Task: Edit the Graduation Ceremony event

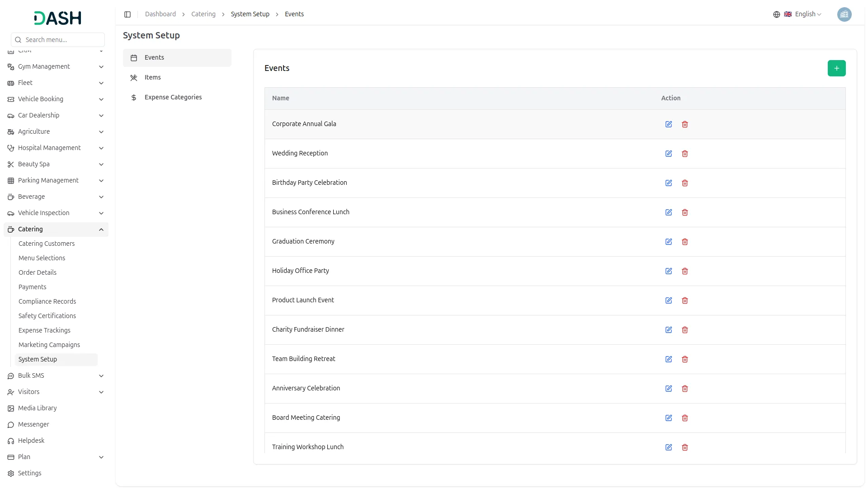Action: pos(669,242)
